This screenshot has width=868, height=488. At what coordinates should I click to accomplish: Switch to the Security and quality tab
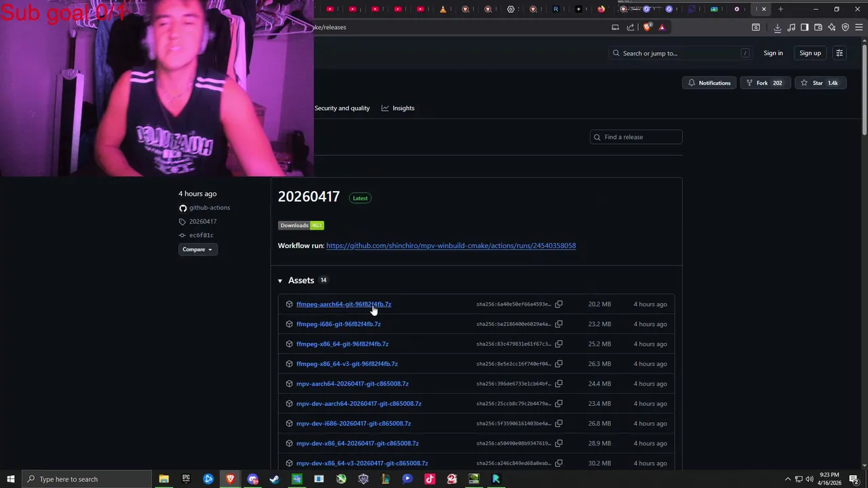342,108
